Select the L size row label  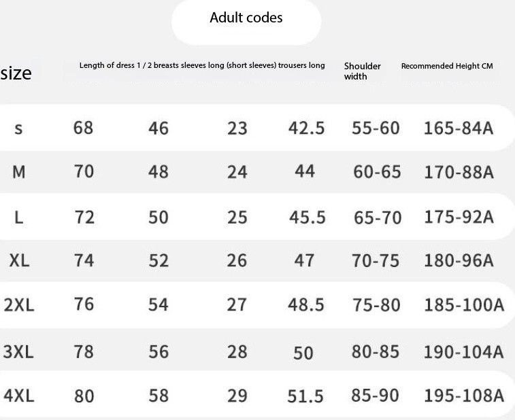point(19,217)
